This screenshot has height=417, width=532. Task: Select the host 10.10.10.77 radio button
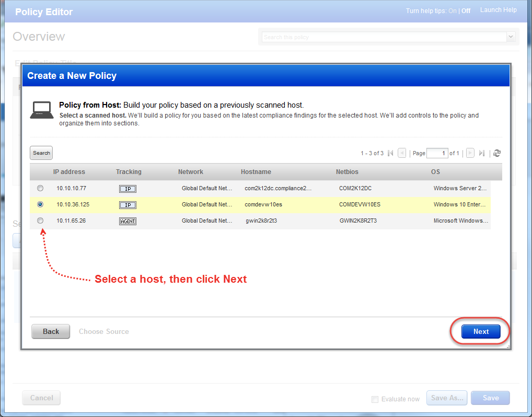point(40,188)
